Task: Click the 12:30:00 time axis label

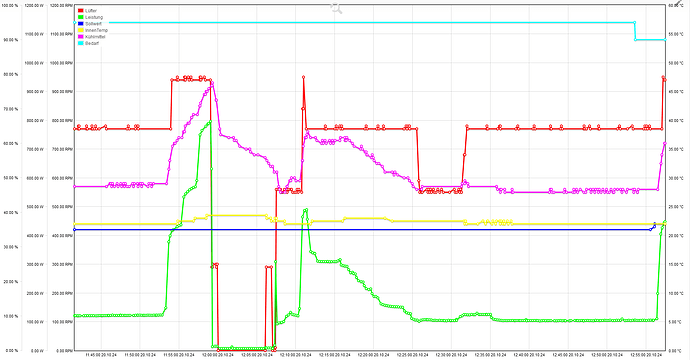Action: [451, 355]
